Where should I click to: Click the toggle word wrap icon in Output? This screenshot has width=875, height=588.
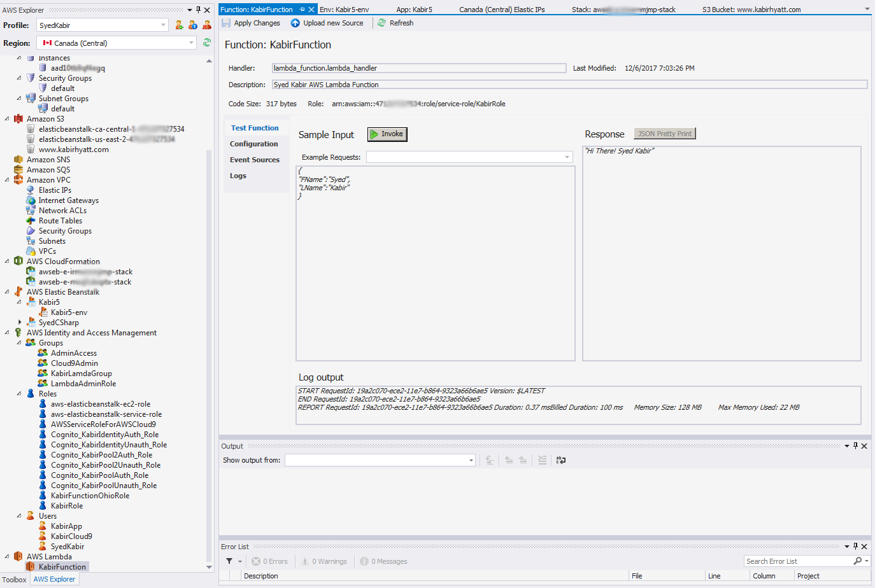[560, 460]
